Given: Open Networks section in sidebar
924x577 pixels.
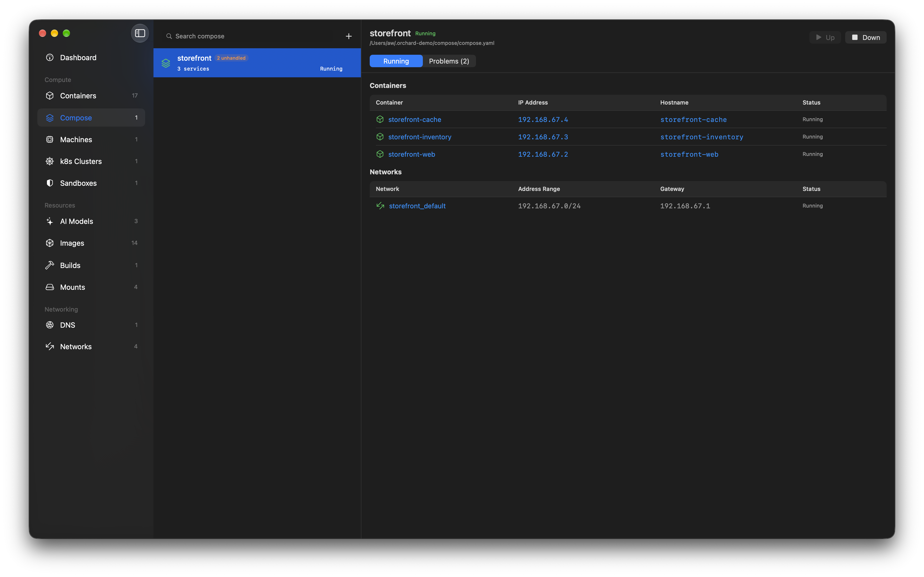Looking at the screenshot, I should pos(91,347).
